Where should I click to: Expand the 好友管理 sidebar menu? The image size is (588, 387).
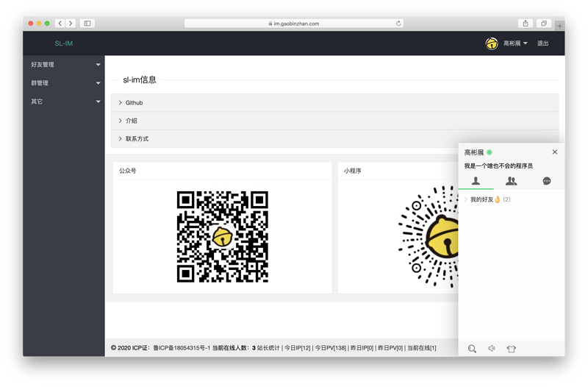64,65
